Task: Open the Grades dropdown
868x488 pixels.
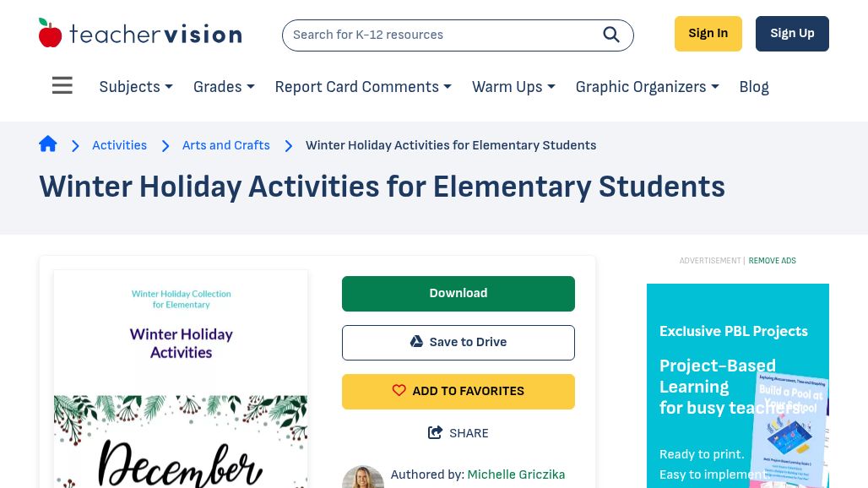Action: coord(224,87)
